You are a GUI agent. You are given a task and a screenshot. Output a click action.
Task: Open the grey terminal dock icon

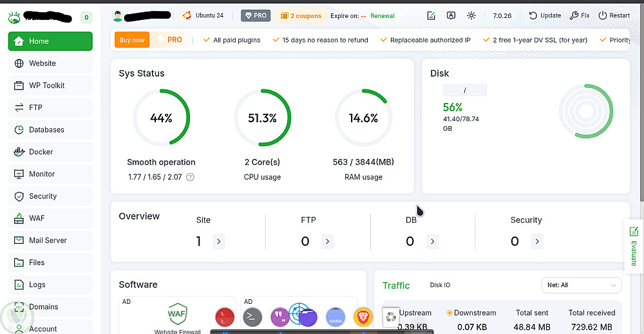click(x=252, y=317)
